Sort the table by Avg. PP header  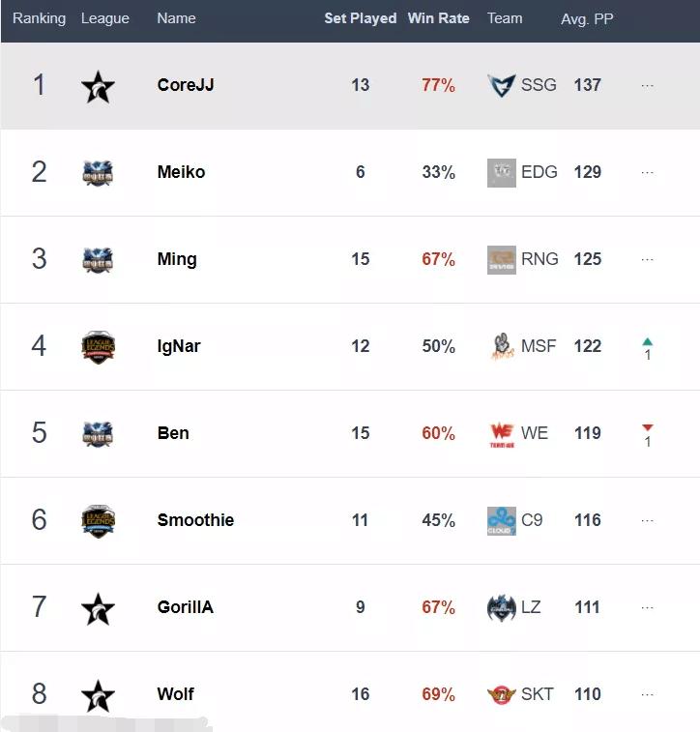point(587,18)
